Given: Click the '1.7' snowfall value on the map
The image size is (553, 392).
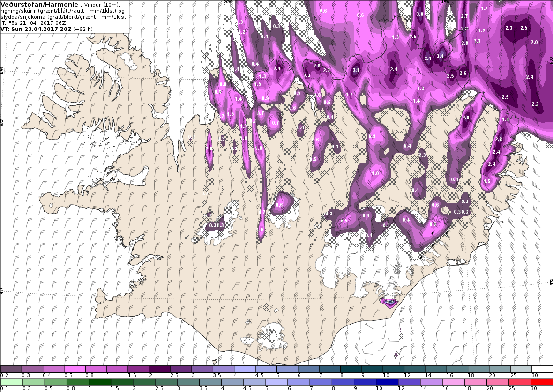Looking at the screenshot, I should [x=349, y=95].
